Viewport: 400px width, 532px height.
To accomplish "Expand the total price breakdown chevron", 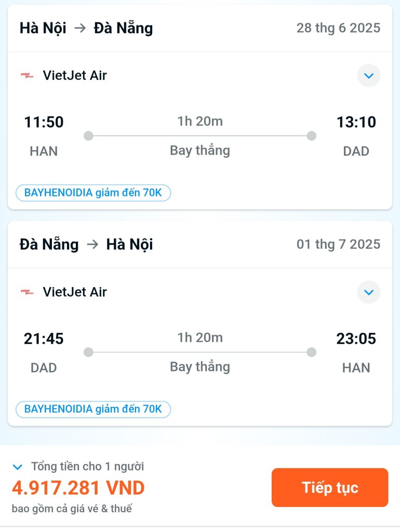I will (x=17, y=467).
